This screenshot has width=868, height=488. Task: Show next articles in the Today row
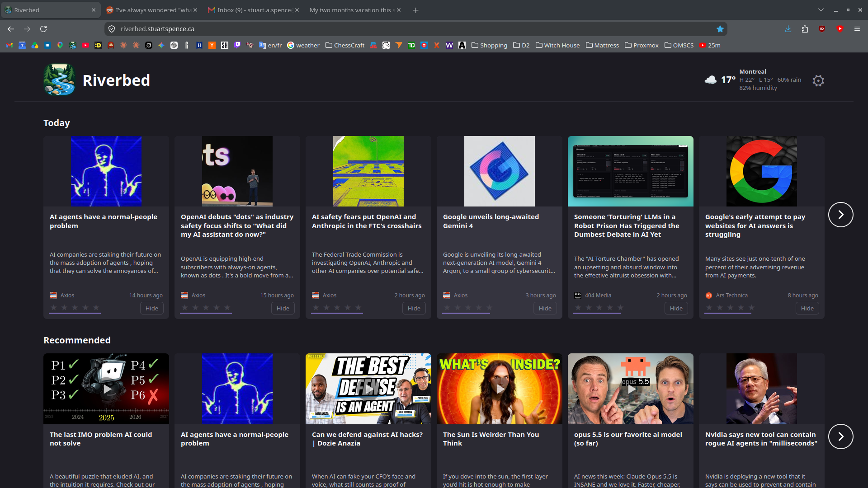(x=840, y=215)
